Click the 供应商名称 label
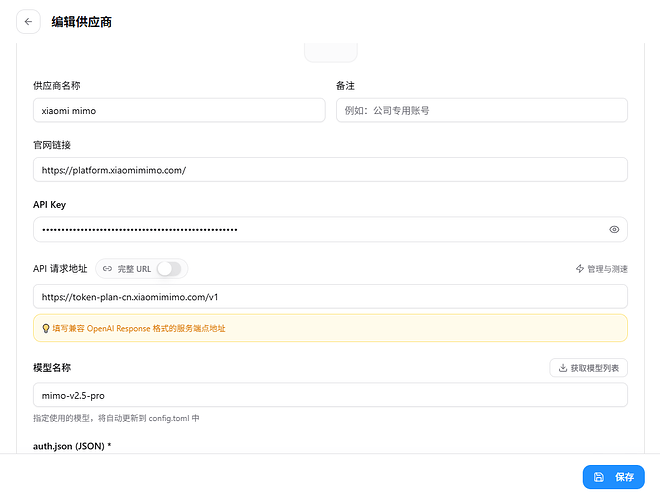660x500 pixels. (56, 86)
